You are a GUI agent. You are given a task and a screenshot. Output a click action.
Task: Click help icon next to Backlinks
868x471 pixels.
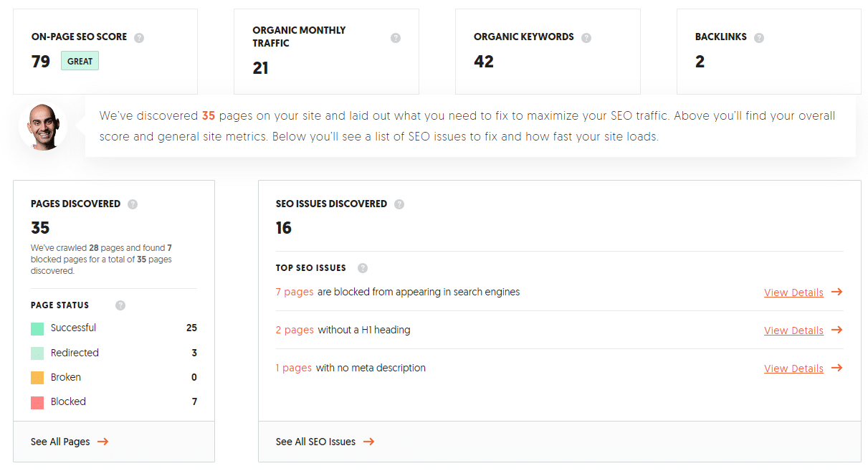[759, 37]
